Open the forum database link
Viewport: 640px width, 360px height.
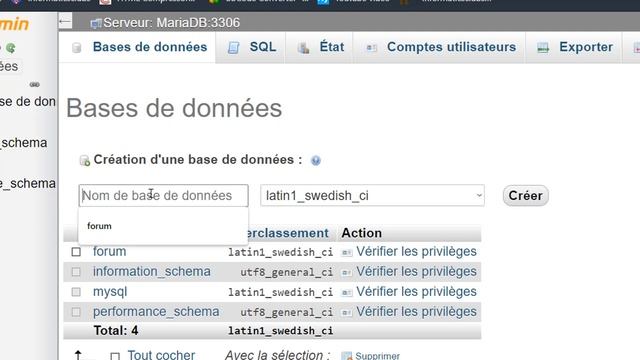(x=109, y=251)
